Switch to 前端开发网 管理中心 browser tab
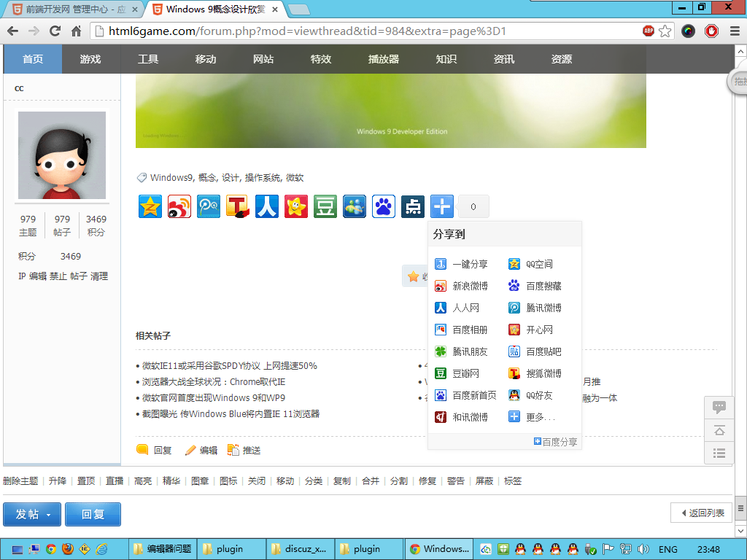This screenshot has height=560, width=747. [x=75, y=9]
